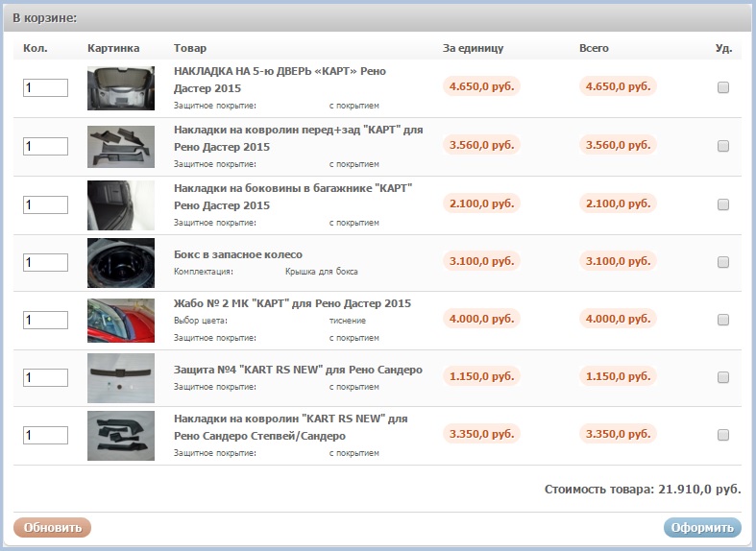Follow link Защита №4 "KART RS NEW"
The width and height of the screenshot is (756, 551).
point(298,370)
